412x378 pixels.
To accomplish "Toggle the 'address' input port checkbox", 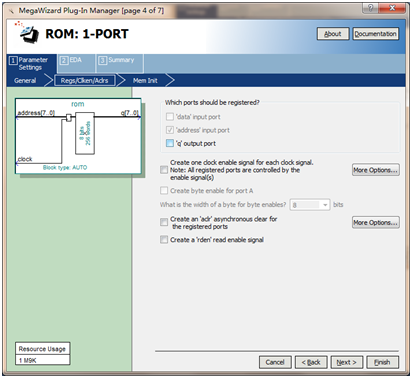I will 170,130.
